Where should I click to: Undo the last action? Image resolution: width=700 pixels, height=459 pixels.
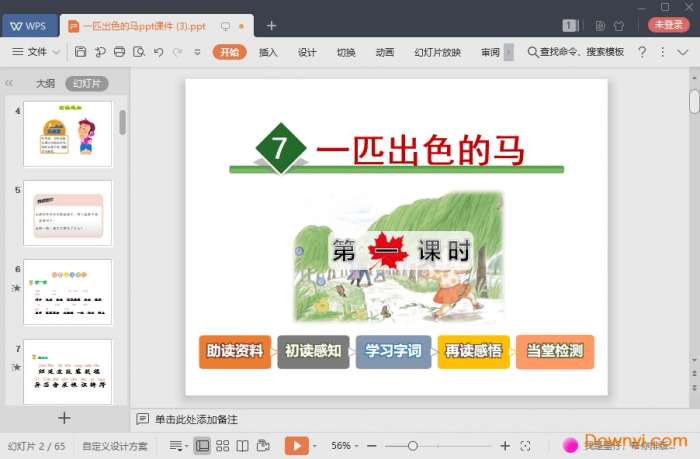[158, 52]
